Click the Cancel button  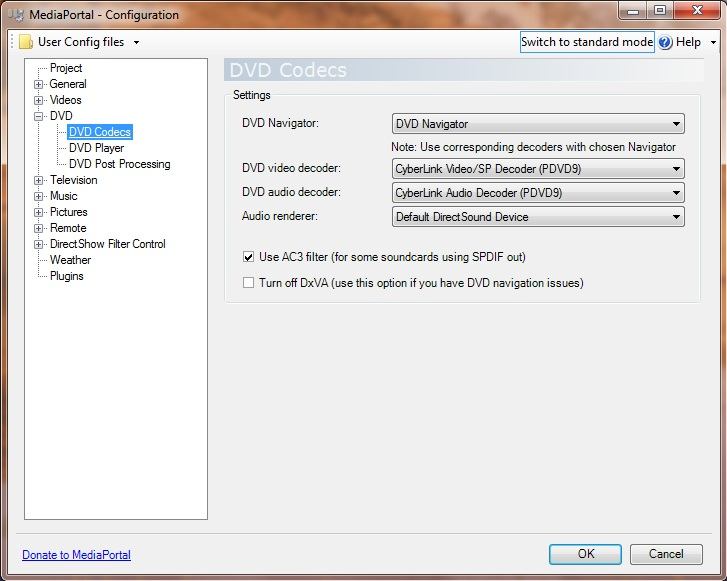point(666,554)
